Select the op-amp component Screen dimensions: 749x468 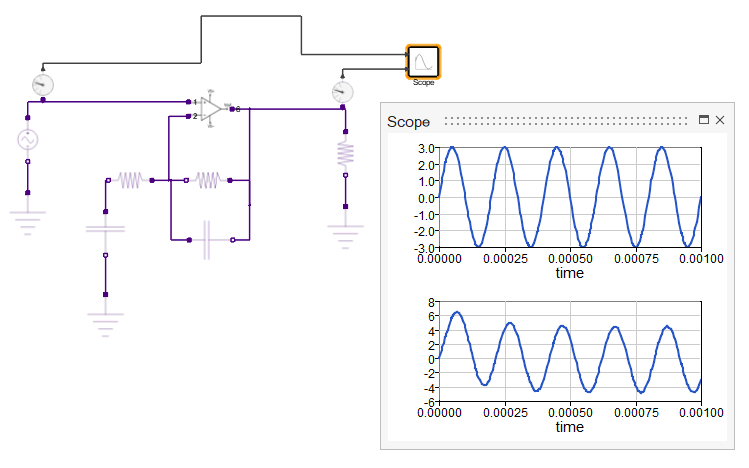tap(210, 108)
